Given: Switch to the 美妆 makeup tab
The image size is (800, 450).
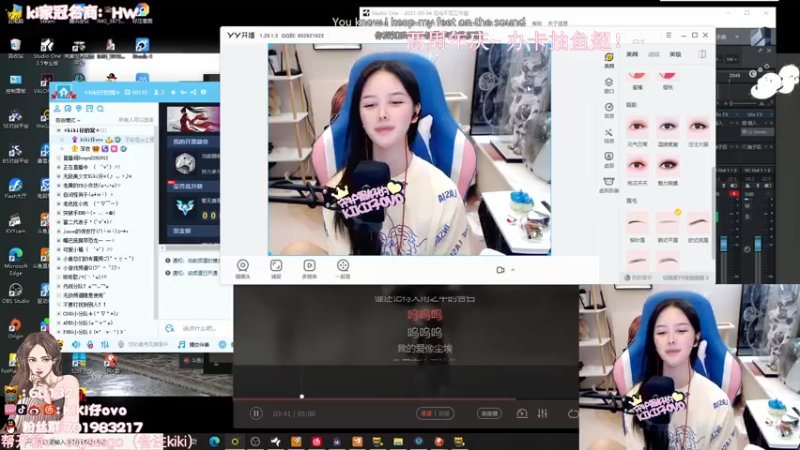Looking at the screenshot, I should [x=676, y=54].
